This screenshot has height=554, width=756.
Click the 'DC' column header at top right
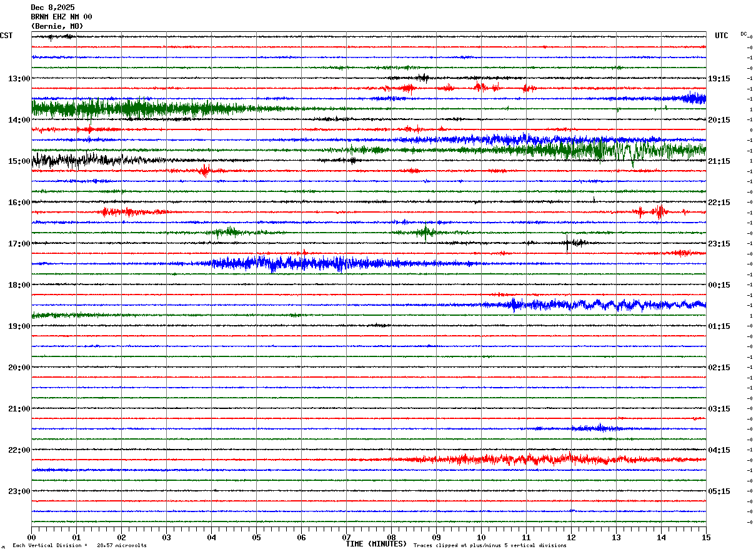[x=744, y=34]
